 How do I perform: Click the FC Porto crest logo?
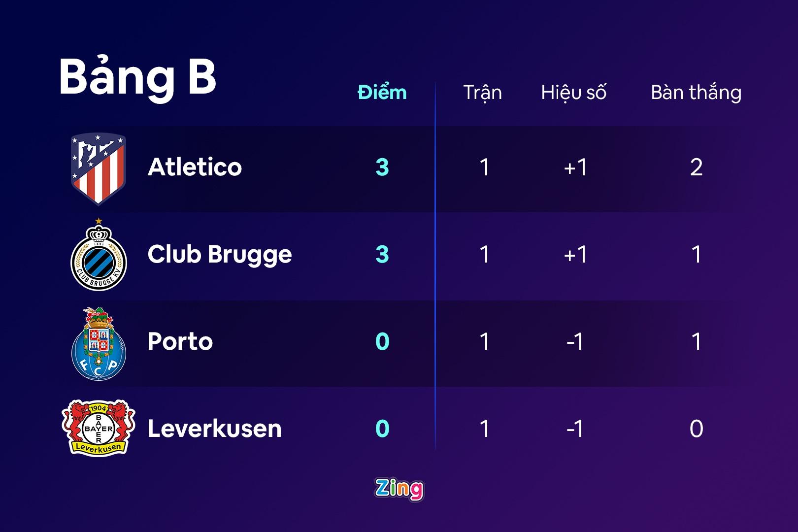(x=99, y=344)
